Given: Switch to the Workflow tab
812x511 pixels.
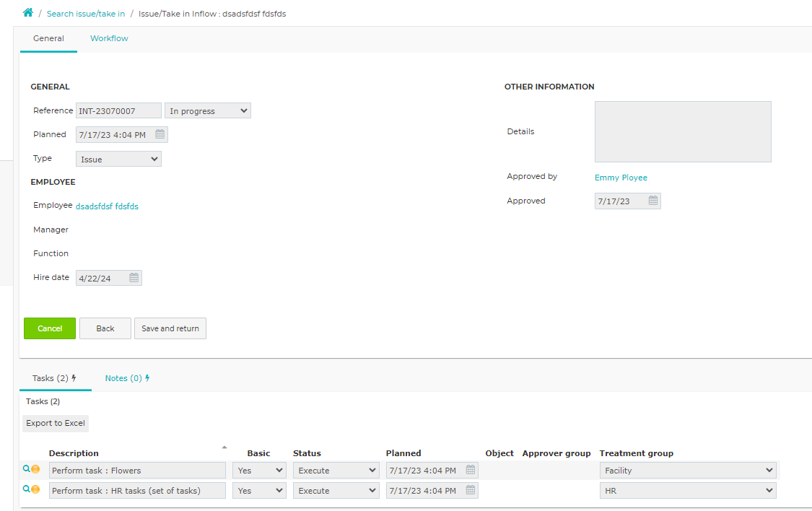Looking at the screenshot, I should pyautogui.click(x=109, y=38).
